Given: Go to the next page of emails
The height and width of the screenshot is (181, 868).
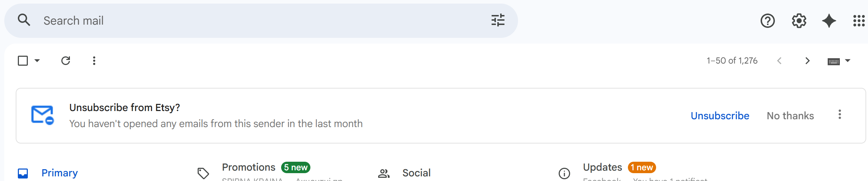Looking at the screenshot, I should 807,61.
